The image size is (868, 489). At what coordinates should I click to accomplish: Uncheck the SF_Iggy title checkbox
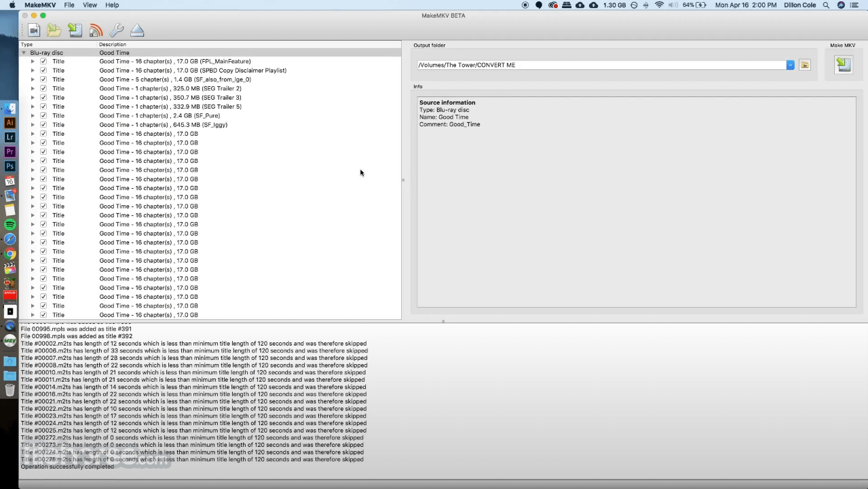(43, 124)
